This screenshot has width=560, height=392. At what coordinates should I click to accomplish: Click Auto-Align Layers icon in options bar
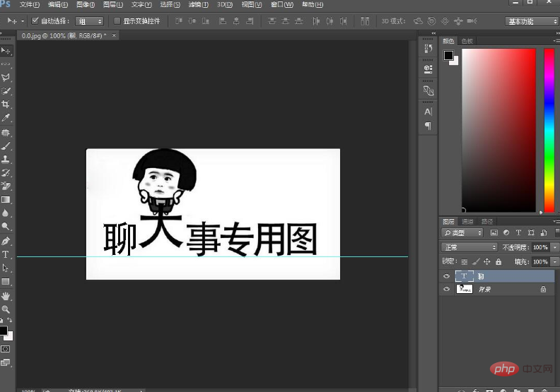pos(365,21)
